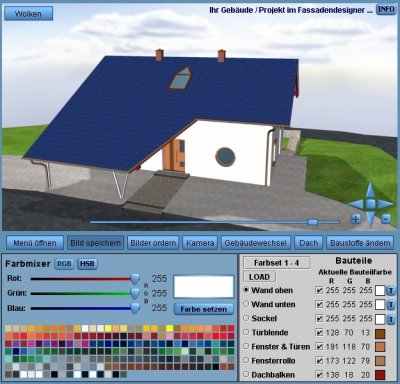Select Wand oben radio button
400x384 pixels.
[x=246, y=290]
